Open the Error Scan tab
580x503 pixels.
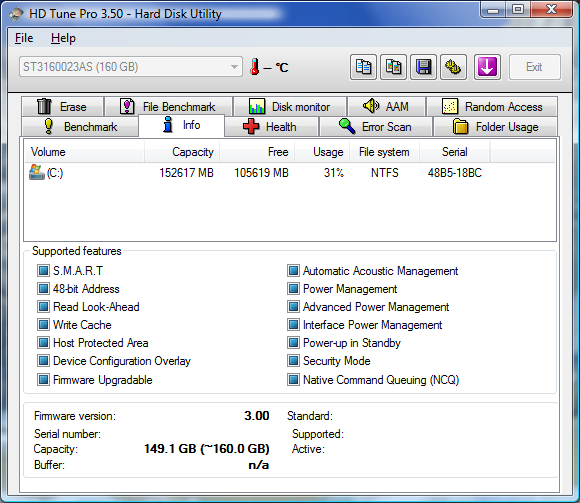tap(376, 126)
